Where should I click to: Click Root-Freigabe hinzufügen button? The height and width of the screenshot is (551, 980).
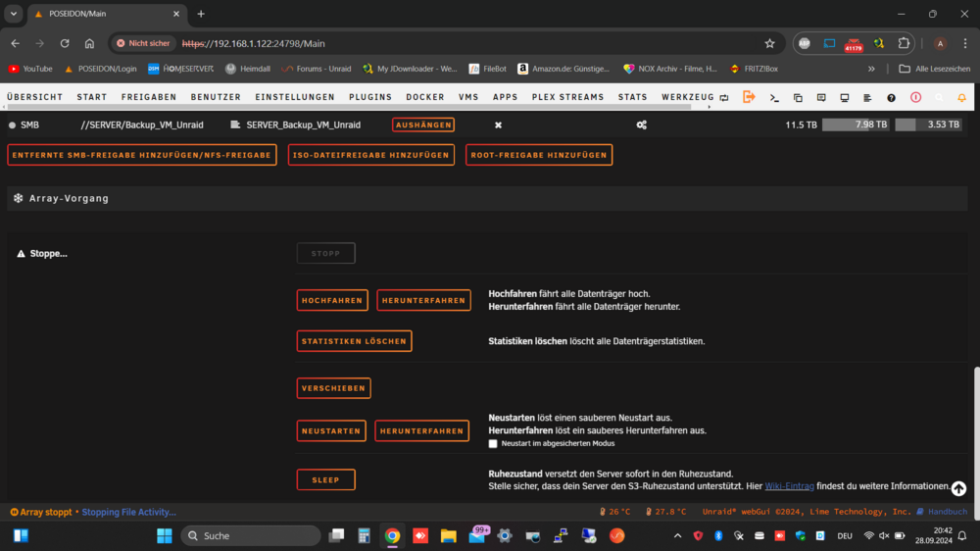coord(539,155)
